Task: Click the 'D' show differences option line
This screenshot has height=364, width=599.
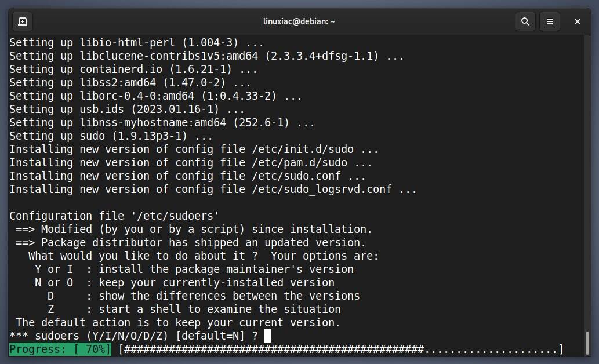Action: [x=203, y=296]
